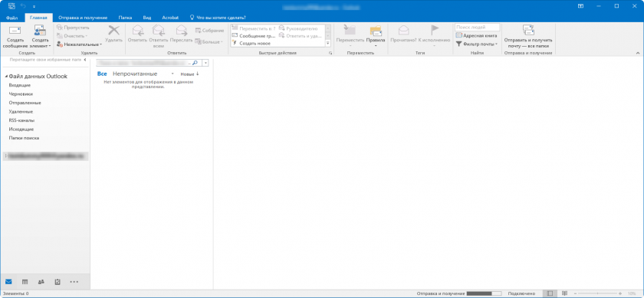Image resolution: width=644 pixels, height=298 pixels.
Task: Switch to the Главная tab
Action: pyautogui.click(x=38, y=18)
